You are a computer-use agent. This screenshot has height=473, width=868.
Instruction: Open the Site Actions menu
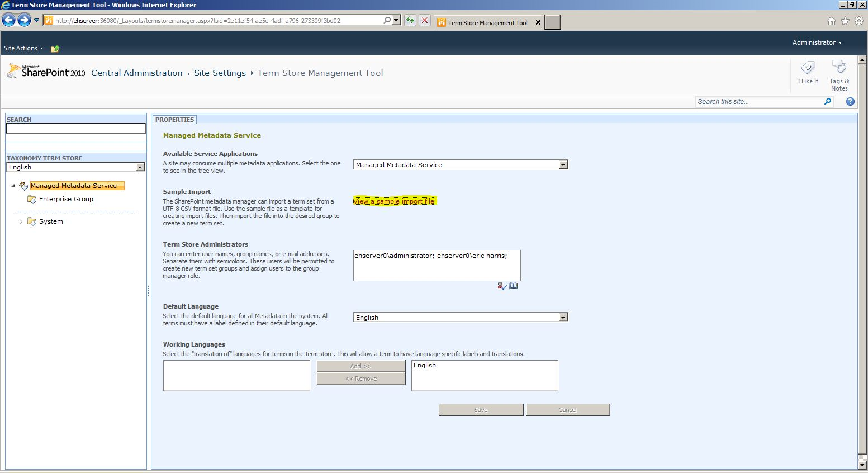click(23, 48)
